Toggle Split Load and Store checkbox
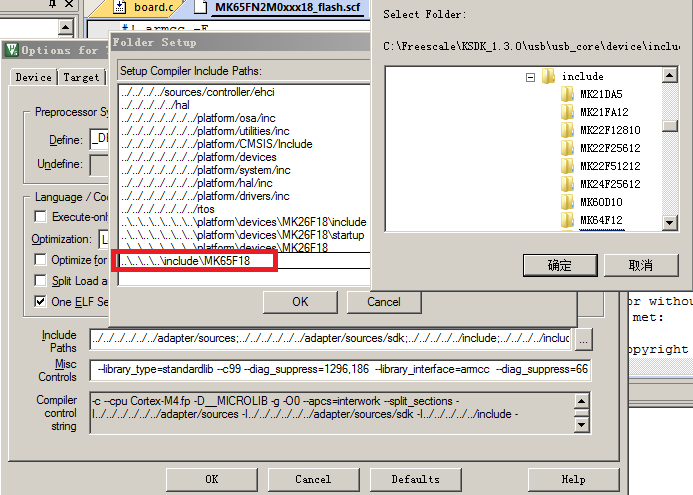 coord(40,281)
